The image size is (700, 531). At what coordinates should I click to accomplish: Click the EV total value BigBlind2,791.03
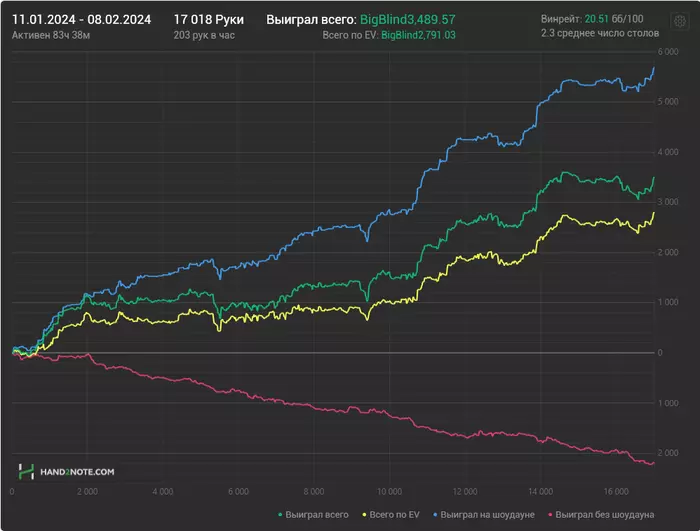[x=418, y=35]
